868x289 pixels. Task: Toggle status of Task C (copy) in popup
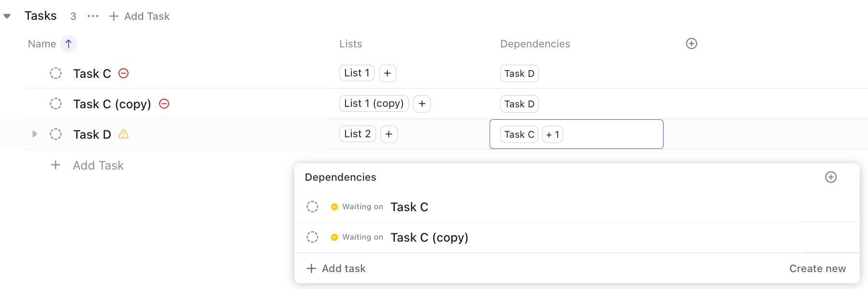[313, 237]
